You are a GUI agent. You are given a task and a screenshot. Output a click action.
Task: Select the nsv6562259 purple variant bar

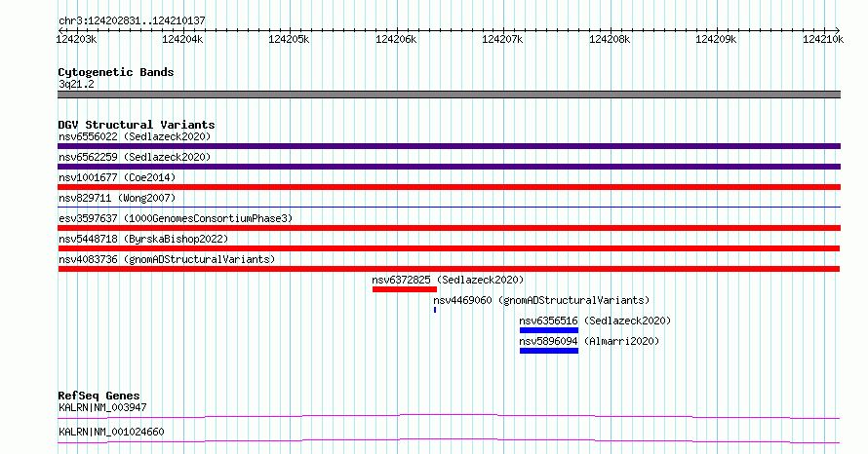pyautogui.click(x=449, y=167)
